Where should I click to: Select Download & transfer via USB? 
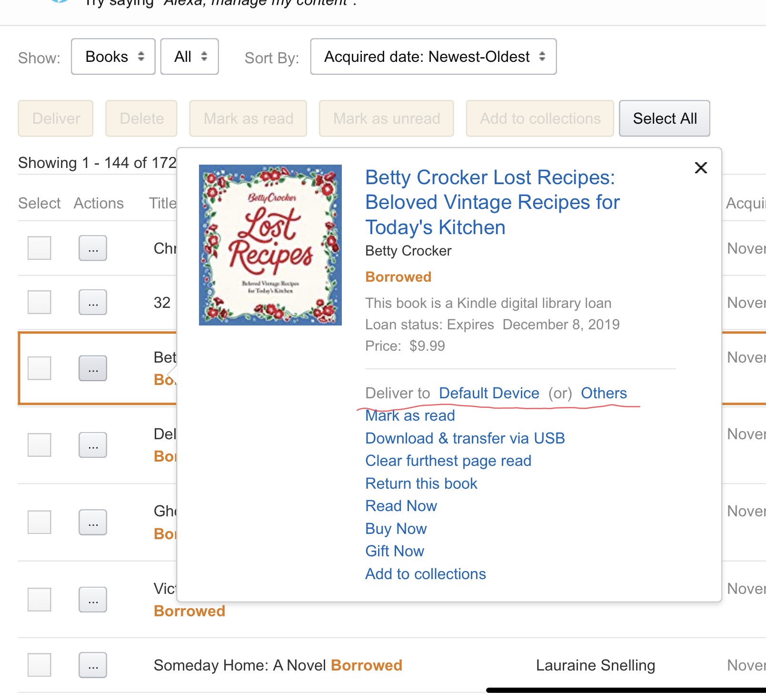pos(465,438)
